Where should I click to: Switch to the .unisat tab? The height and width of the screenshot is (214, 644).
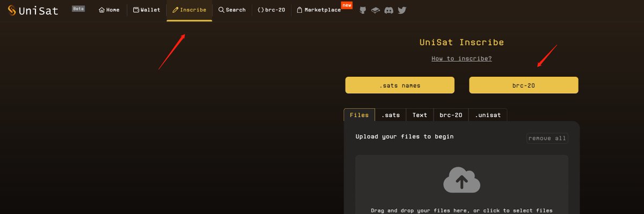click(488, 115)
